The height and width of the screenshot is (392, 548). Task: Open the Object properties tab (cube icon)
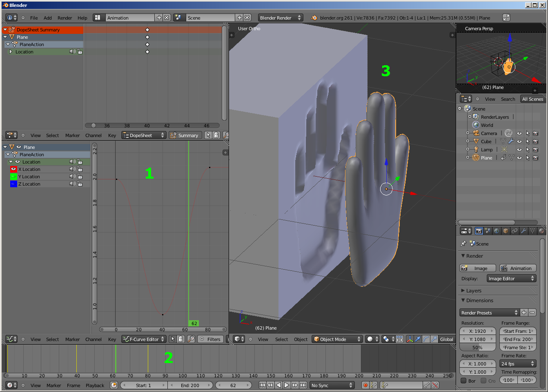click(506, 231)
